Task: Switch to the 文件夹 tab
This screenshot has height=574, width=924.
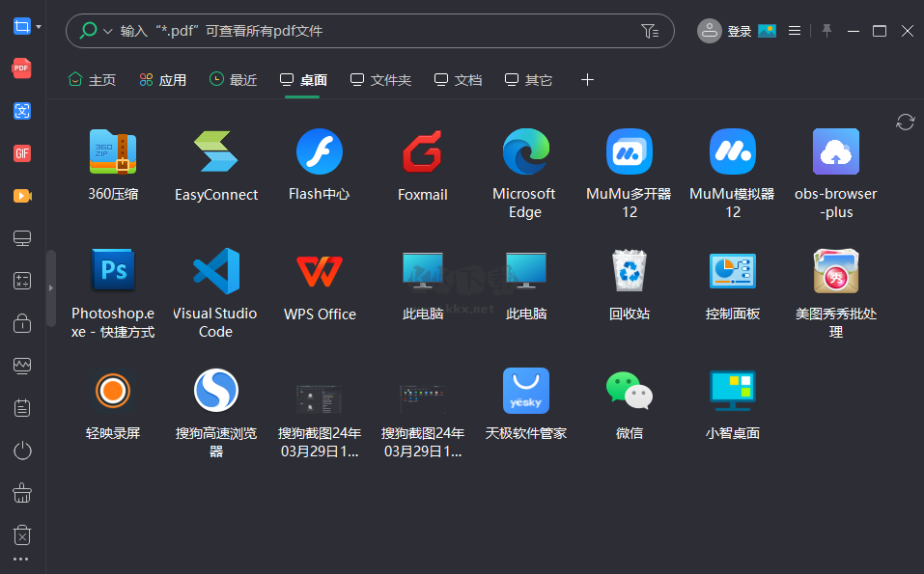Action: point(380,80)
